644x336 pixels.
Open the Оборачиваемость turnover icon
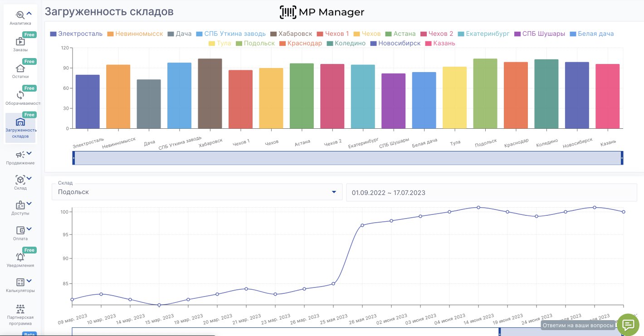[20, 95]
